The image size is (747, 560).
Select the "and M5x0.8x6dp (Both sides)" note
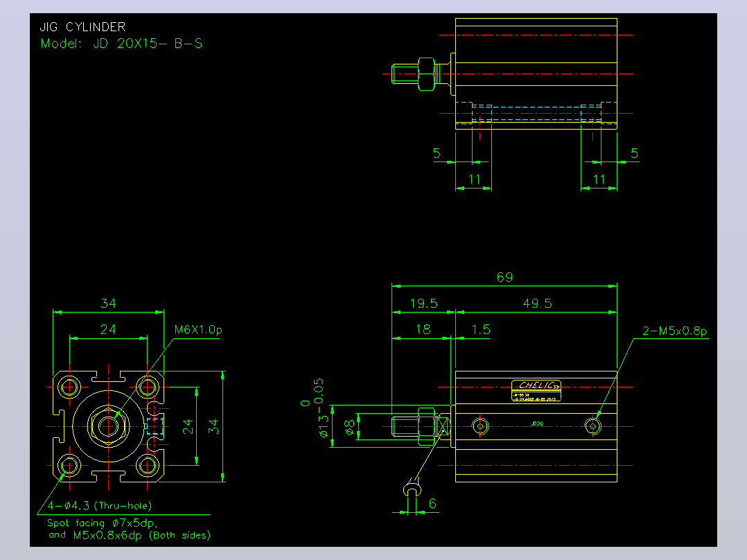(x=130, y=535)
